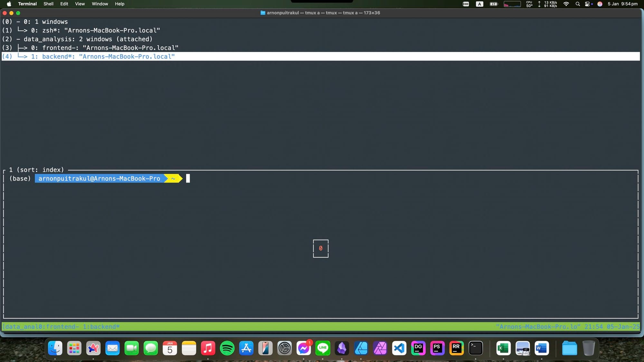This screenshot has height=362, width=644.
Task: Select the 'zsh*' window row
Action: click(320, 30)
